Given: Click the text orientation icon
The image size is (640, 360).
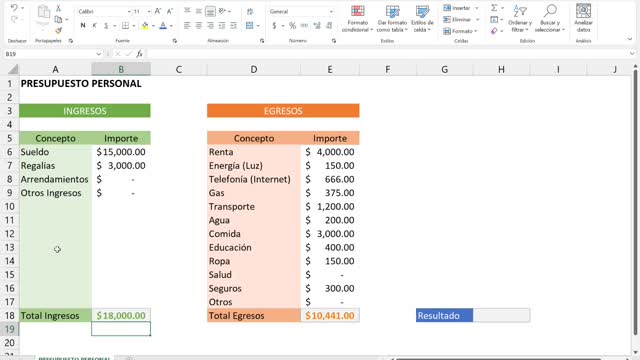Looking at the screenshot, I should click(x=222, y=11).
